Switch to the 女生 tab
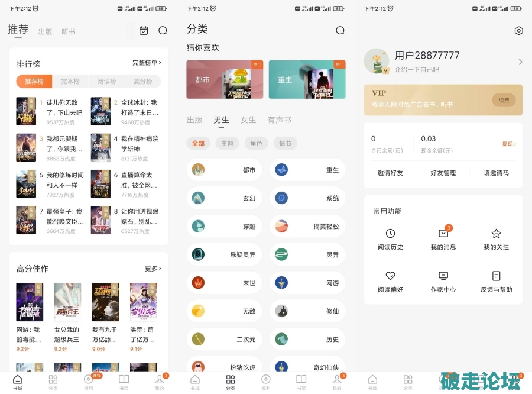 pyautogui.click(x=248, y=120)
